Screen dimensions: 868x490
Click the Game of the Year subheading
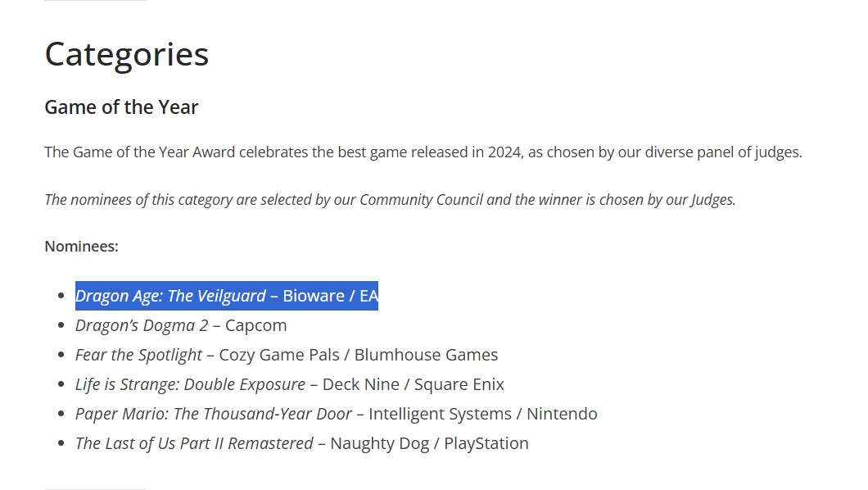pyautogui.click(x=121, y=107)
